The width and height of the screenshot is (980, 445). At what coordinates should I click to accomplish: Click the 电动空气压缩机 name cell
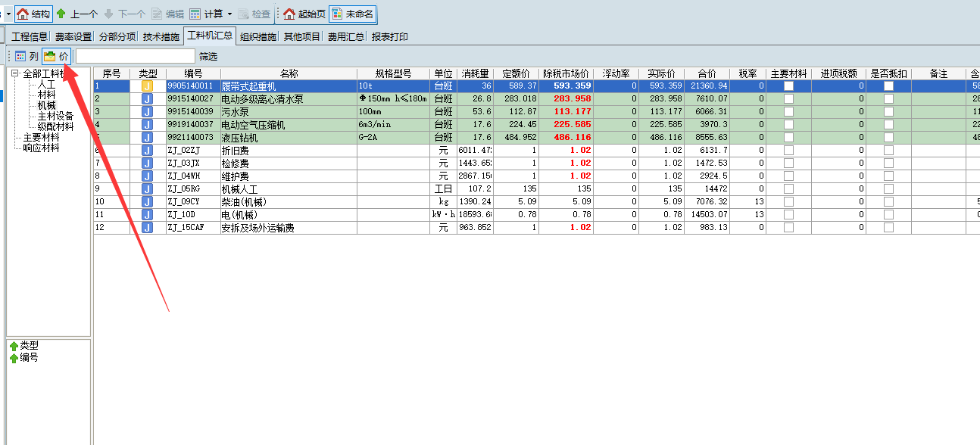click(289, 125)
